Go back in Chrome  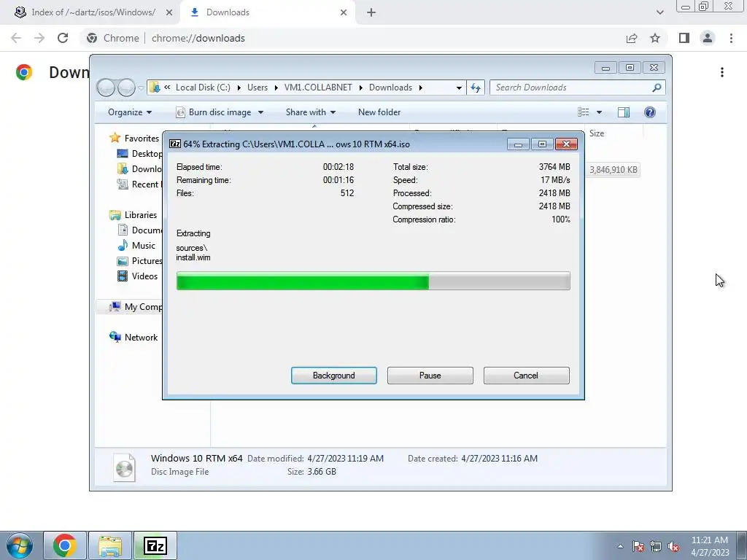(x=16, y=38)
